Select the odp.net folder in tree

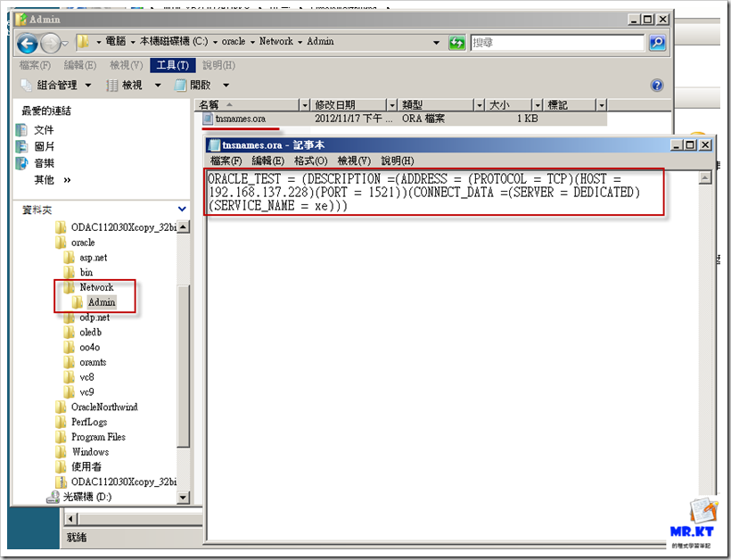pos(94,317)
